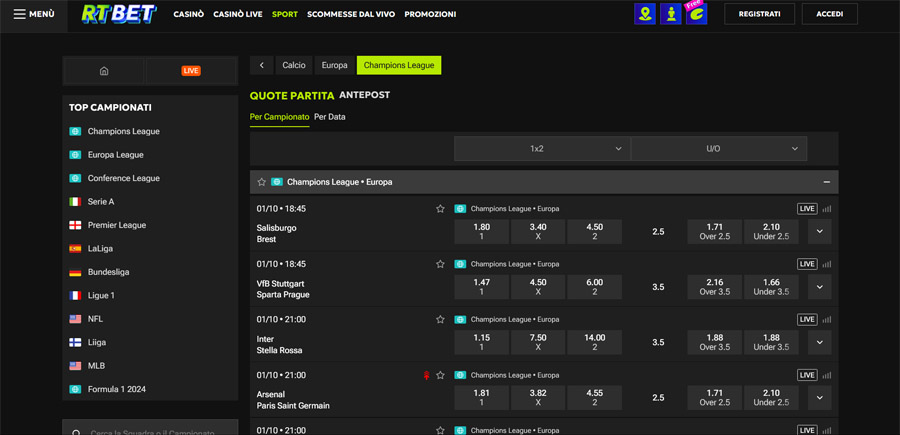Open the map pin icon in header
This screenshot has height=435, width=900.
pos(645,14)
